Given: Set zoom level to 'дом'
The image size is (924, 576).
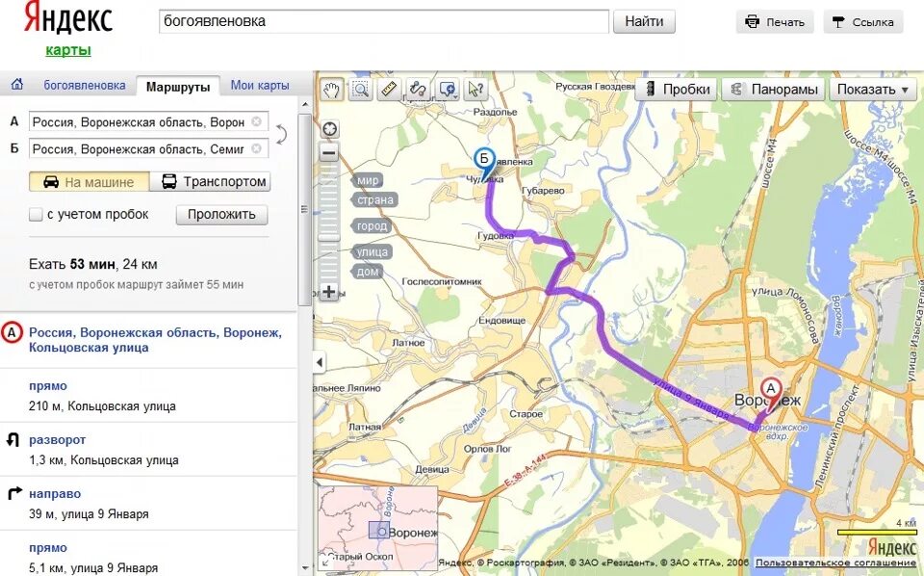Looking at the screenshot, I should point(367,272).
